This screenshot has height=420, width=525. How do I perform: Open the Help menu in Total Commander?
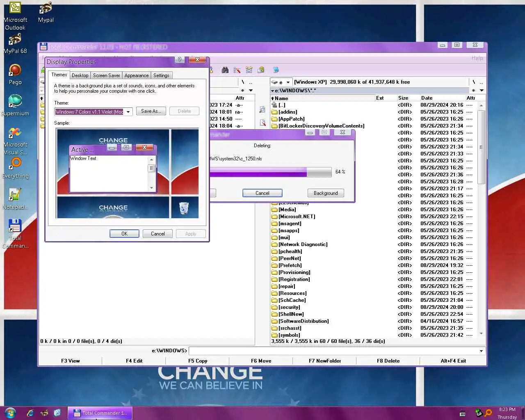point(477,58)
